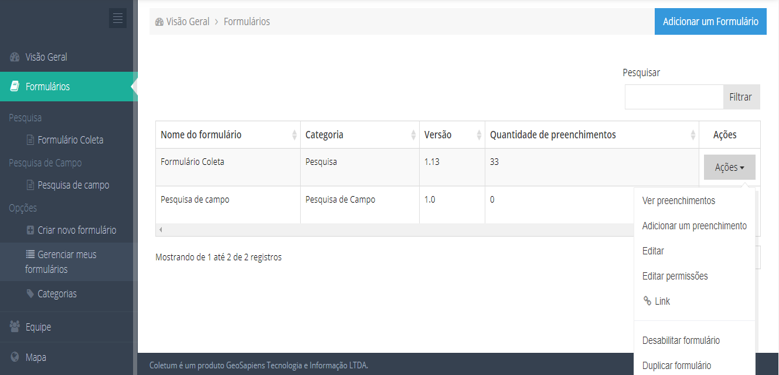Click Adicionar um Formulário button
The image size is (779, 375).
(x=710, y=21)
